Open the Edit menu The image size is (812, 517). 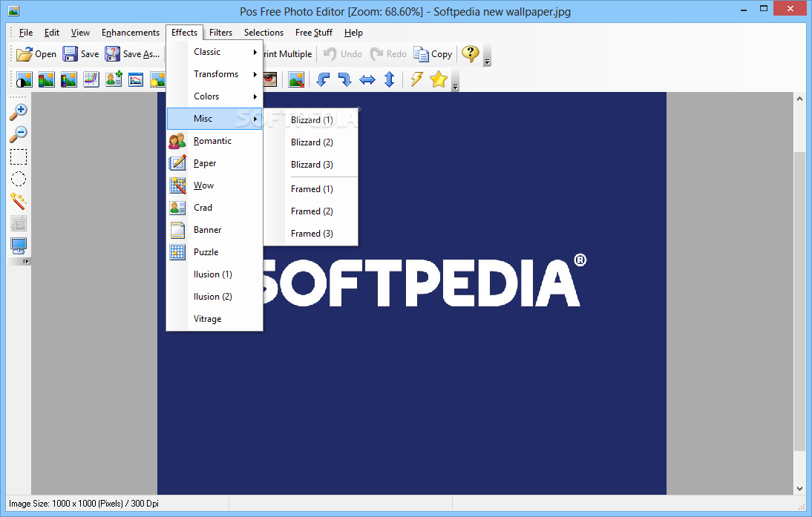click(52, 33)
